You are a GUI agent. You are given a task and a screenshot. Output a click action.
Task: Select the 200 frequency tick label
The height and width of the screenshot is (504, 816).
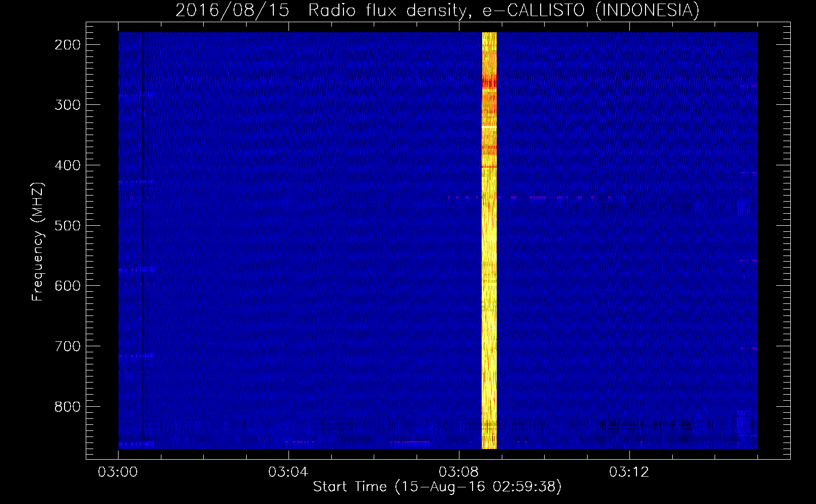[68, 45]
